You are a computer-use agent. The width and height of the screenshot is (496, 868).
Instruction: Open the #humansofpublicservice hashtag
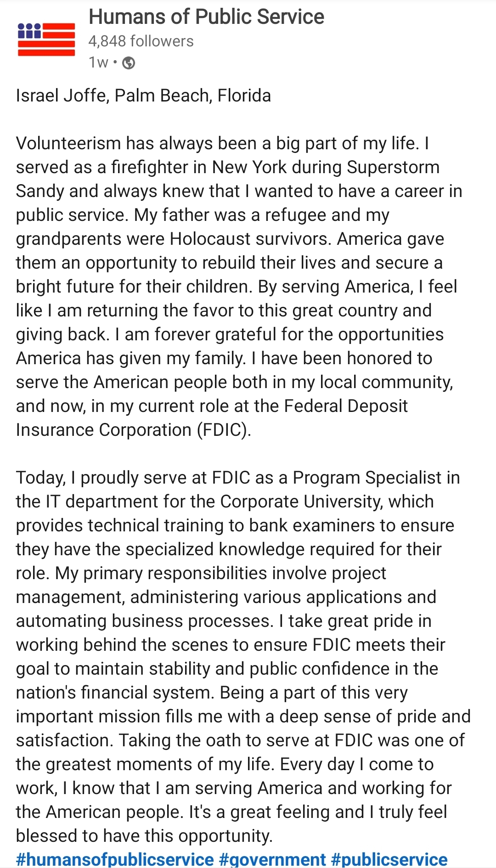click(x=115, y=860)
